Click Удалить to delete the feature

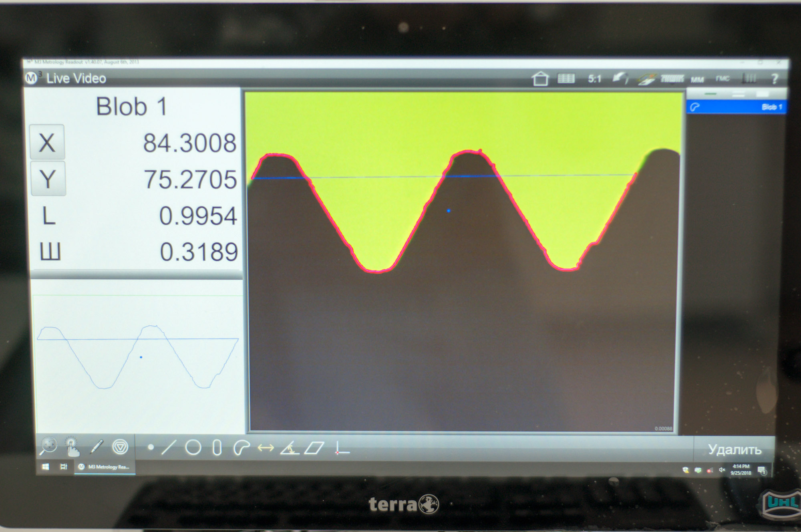734,449
